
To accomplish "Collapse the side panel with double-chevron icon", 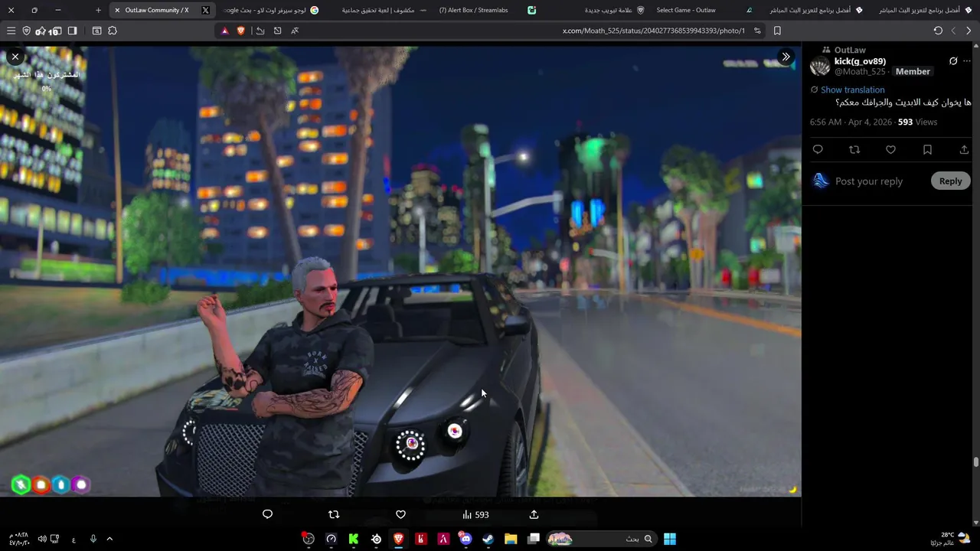I will [x=786, y=57].
